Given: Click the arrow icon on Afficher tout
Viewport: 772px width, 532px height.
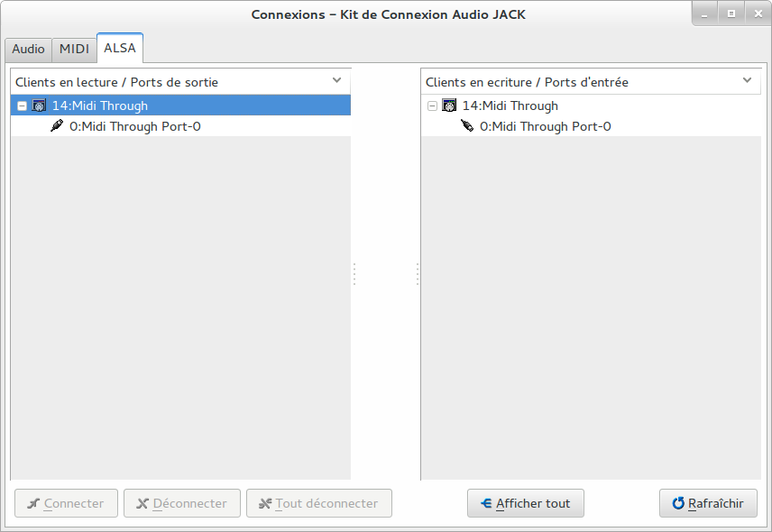Looking at the screenshot, I should (486, 503).
